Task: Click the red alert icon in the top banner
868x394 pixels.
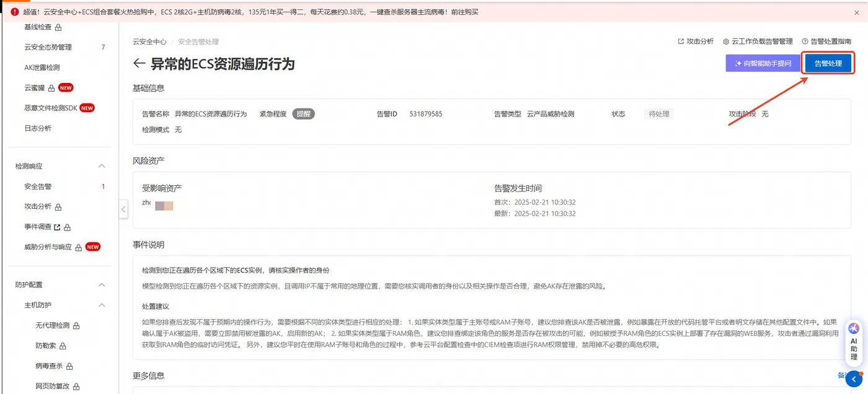Action: tap(15, 12)
